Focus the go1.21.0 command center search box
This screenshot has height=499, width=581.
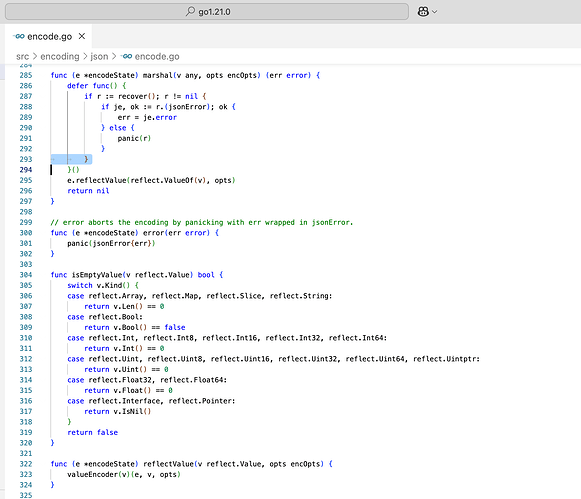tap(207, 12)
